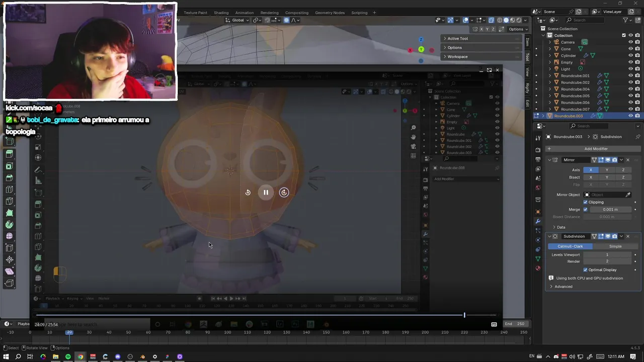Toggle viewport visibility of Cone
The image size is (644, 362).
click(630, 49)
